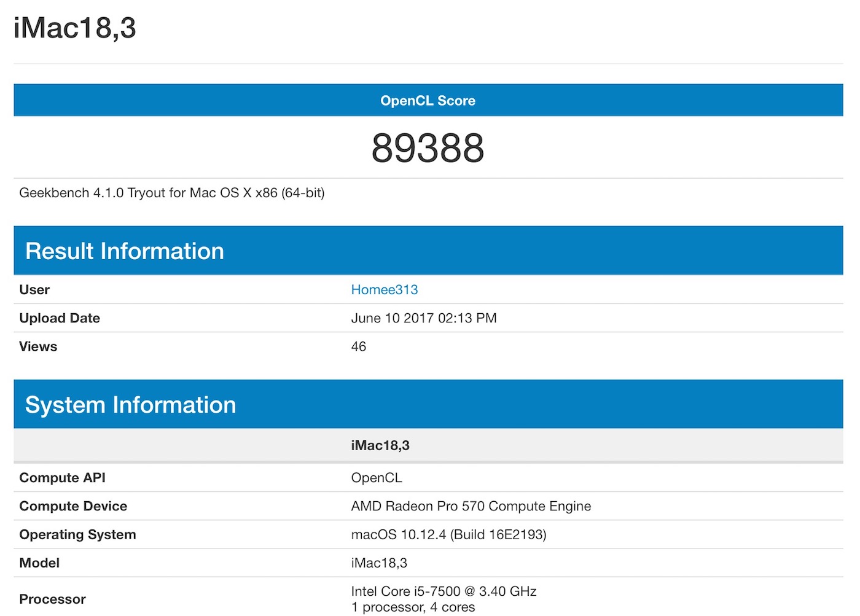Select the OpenCL Score header
This screenshot has width=860, height=616.
point(428,101)
